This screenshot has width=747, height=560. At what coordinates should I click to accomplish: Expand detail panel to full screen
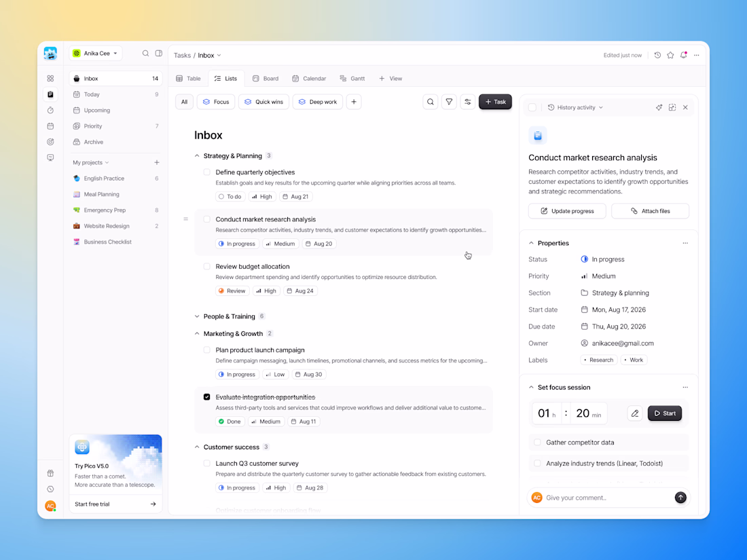pyautogui.click(x=672, y=108)
